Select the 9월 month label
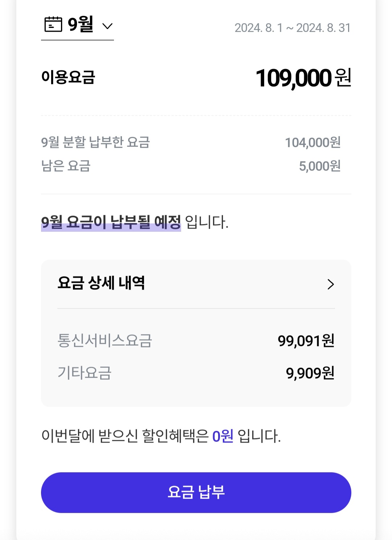The image size is (392, 540). pos(81,25)
